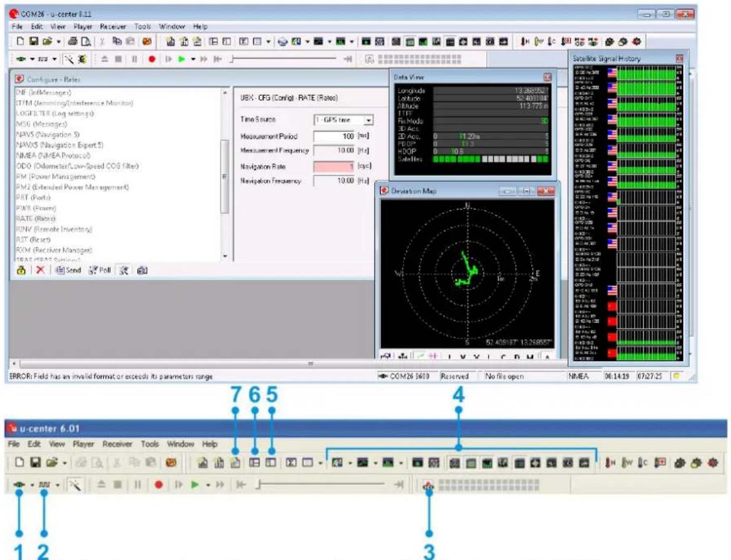Click green Play button in u-center 8.11 player toolbar
The width and height of the screenshot is (731, 560).
coord(181,59)
